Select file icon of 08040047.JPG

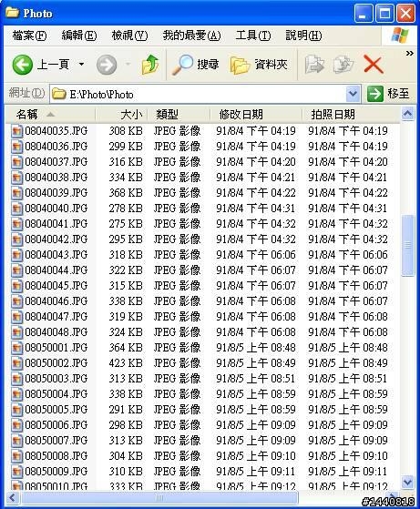click(16, 317)
